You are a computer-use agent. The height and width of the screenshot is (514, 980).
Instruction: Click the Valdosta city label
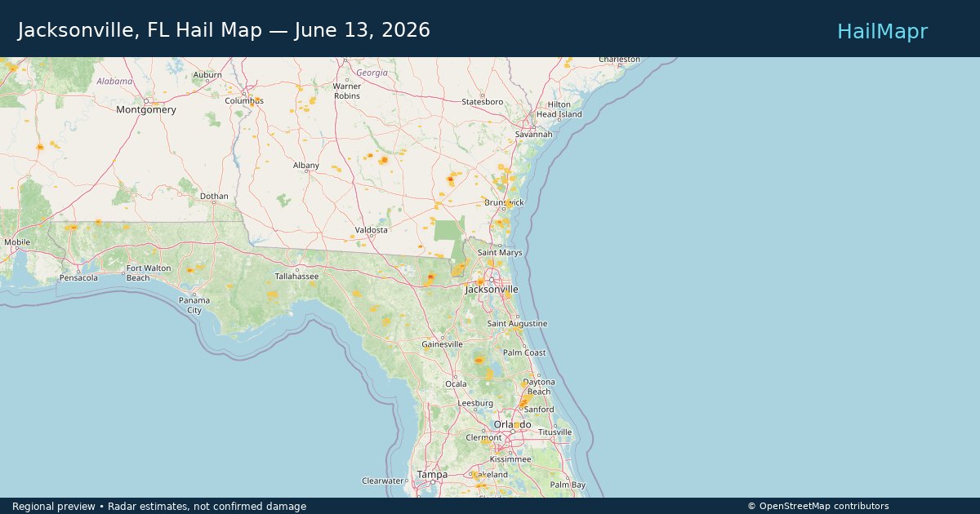tap(371, 230)
